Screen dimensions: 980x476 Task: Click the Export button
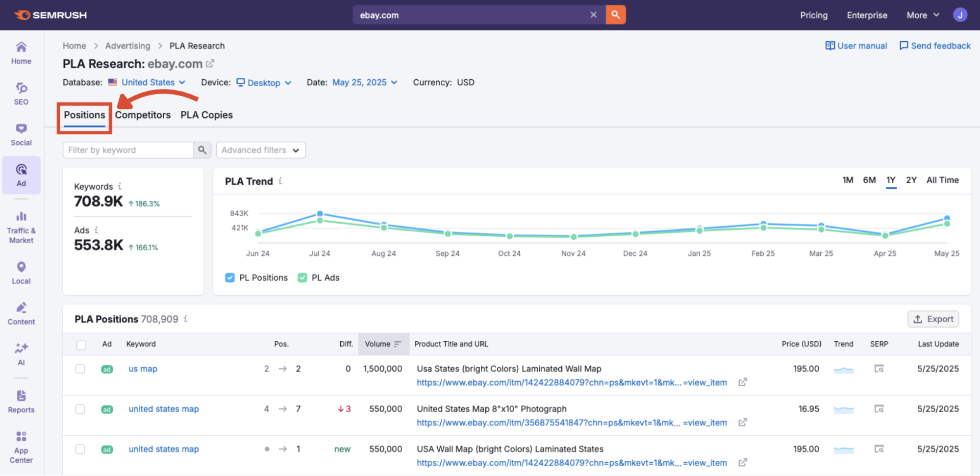(x=933, y=319)
